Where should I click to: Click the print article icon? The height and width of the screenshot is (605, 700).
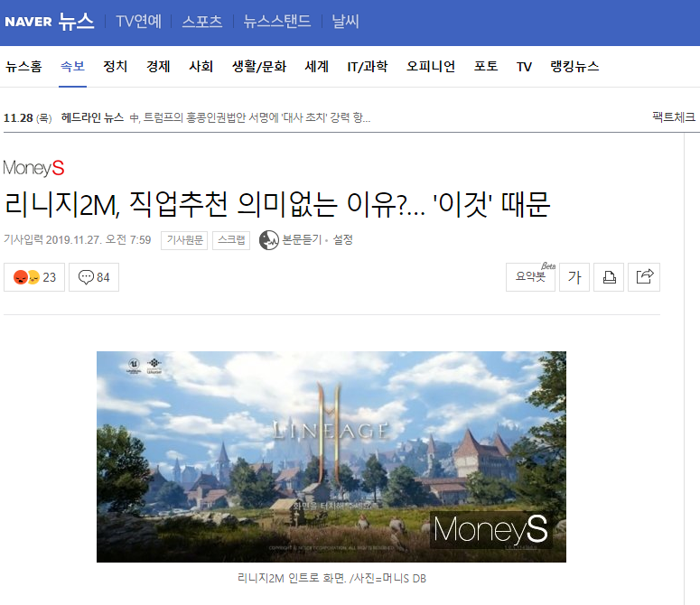609,277
